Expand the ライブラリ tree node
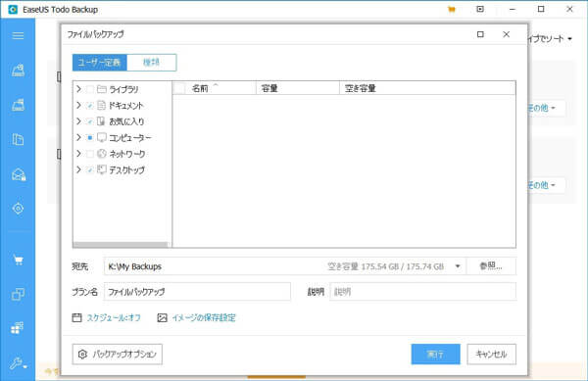This screenshot has height=381, width=588. tap(78, 89)
